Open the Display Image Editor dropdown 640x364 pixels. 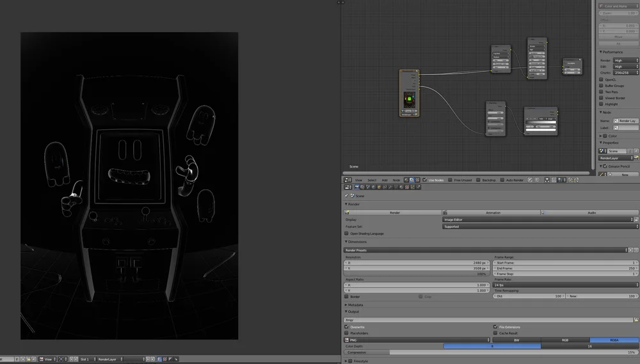(538, 219)
